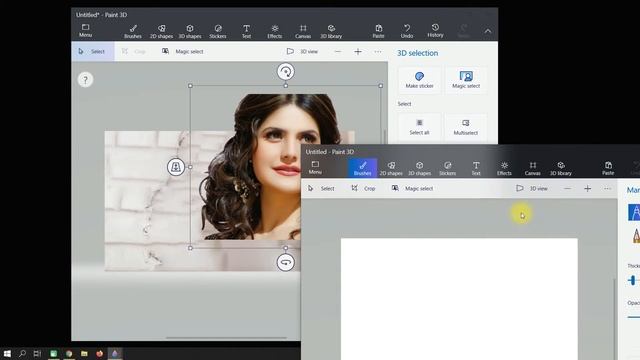Select the Marker brush in front window
The width and height of the screenshot is (640, 360).
pos(634,212)
